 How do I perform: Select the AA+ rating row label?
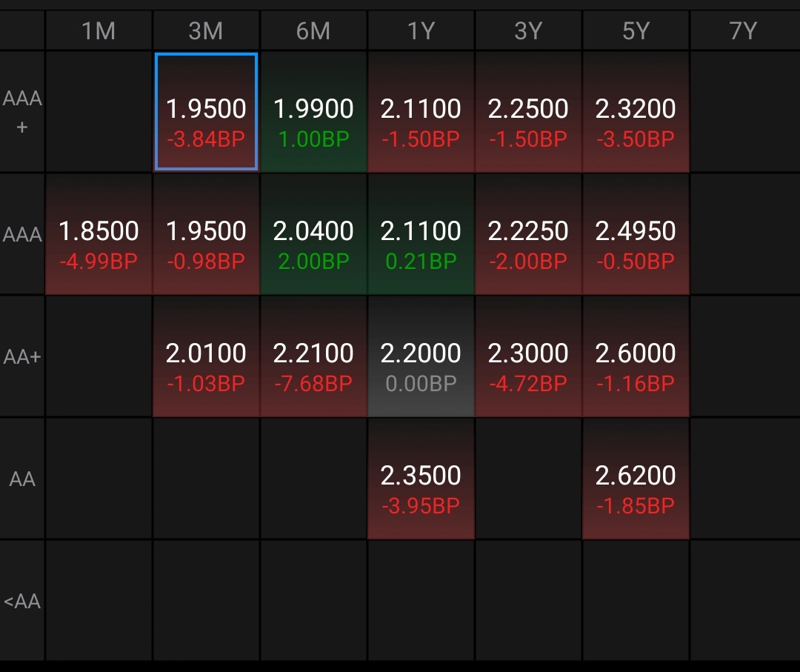(22, 357)
